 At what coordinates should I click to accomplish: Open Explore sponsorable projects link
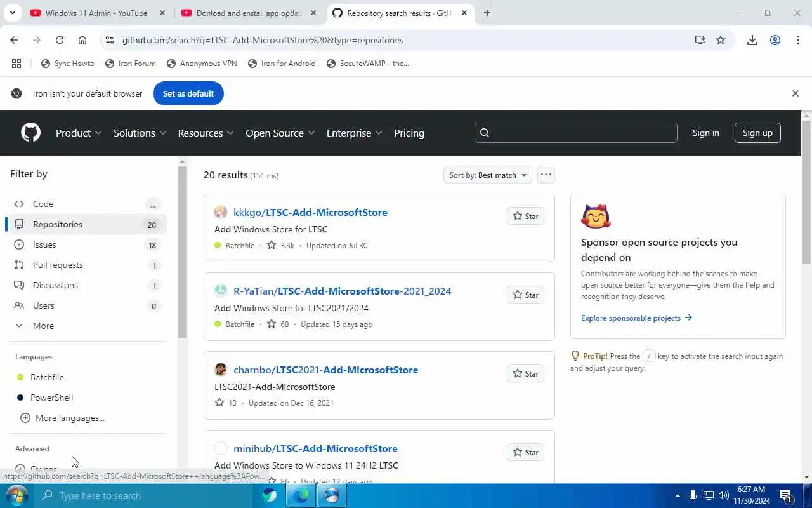tap(636, 317)
